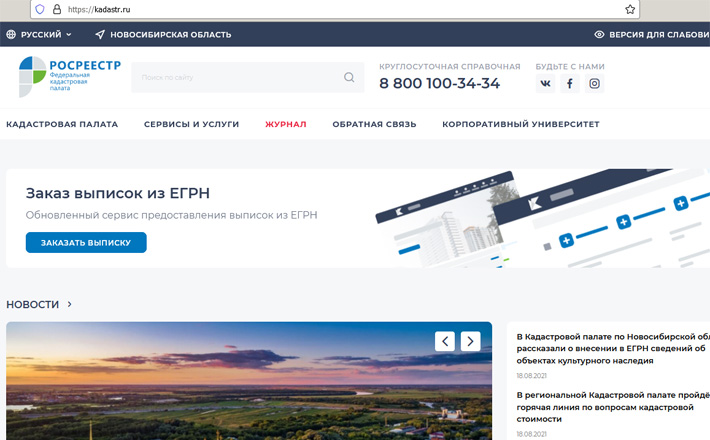This screenshot has width=710, height=440.
Task: Click the Заказ выписок из ЕГРН heading
Action: [x=118, y=193]
